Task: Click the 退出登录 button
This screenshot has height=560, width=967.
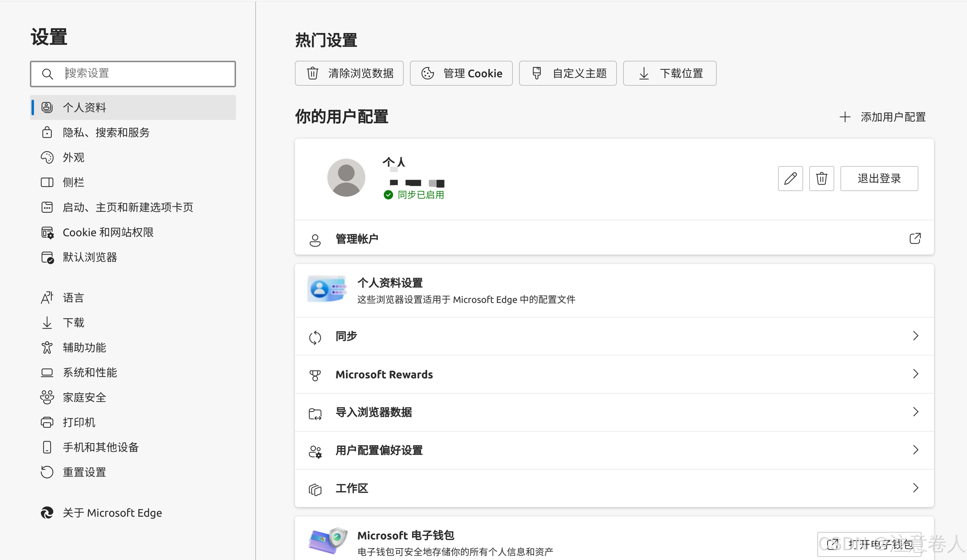Action: (879, 178)
